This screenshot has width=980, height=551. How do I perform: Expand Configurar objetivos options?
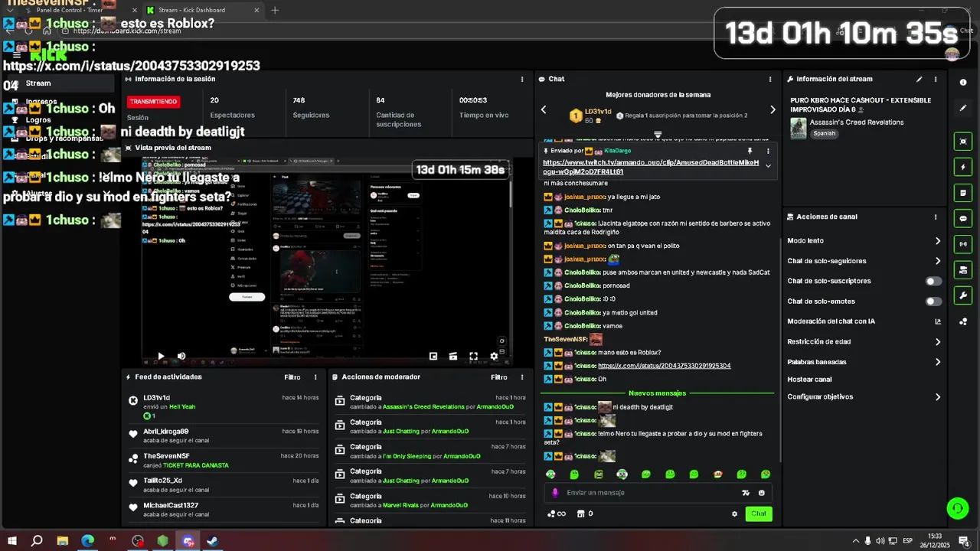pos(938,397)
